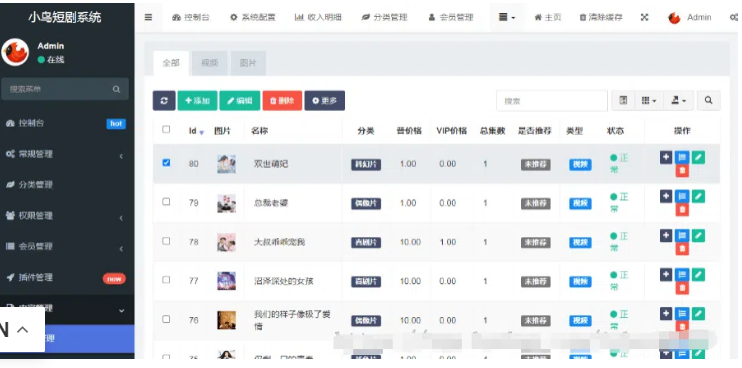
Task: Toggle table view layout icon button
Action: [623, 101]
